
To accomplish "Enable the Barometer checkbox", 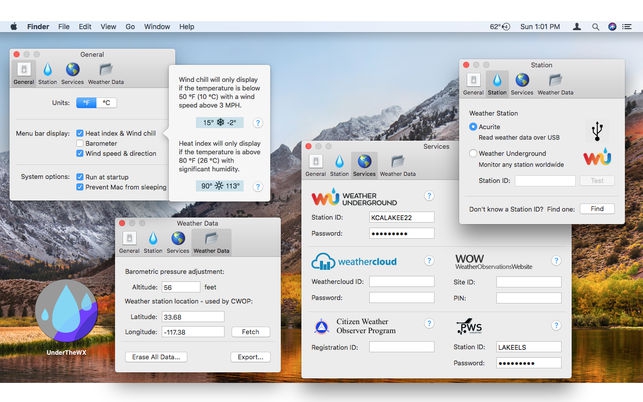I will coord(80,144).
